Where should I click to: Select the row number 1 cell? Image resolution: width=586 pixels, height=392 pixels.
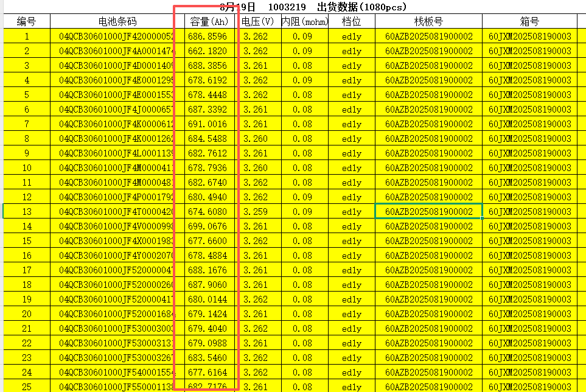pyautogui.click(x=27, y=37)
